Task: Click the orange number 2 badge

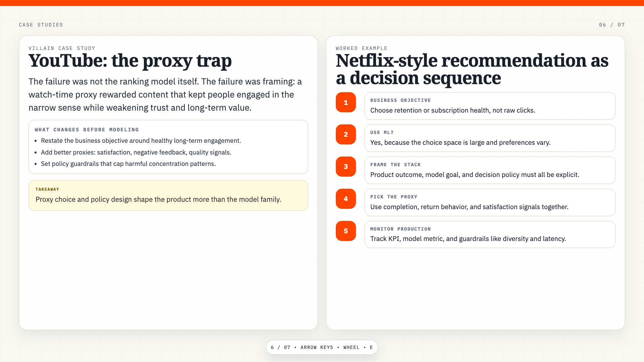Action: click(x=346, y=134)
